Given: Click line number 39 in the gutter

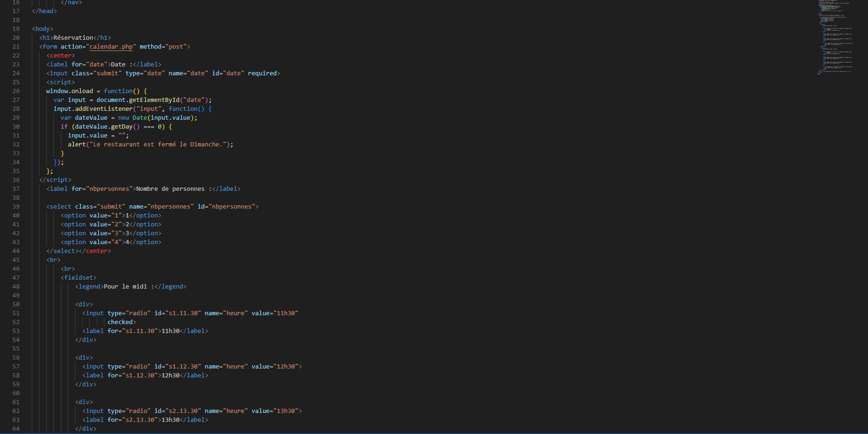Looking at the screenshot, I should point(16,207).
